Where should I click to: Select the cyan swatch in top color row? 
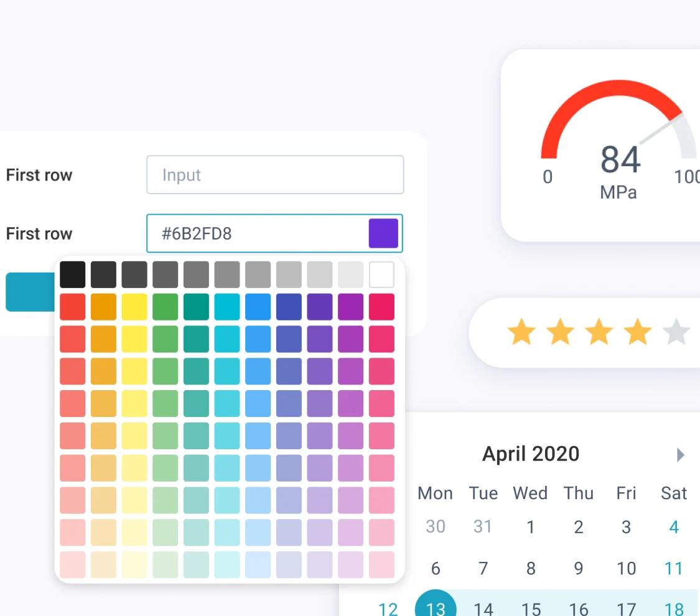point(227,307)
